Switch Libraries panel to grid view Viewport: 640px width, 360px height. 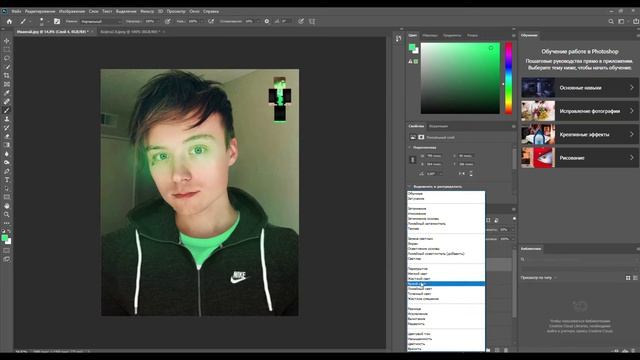[628, 278]
